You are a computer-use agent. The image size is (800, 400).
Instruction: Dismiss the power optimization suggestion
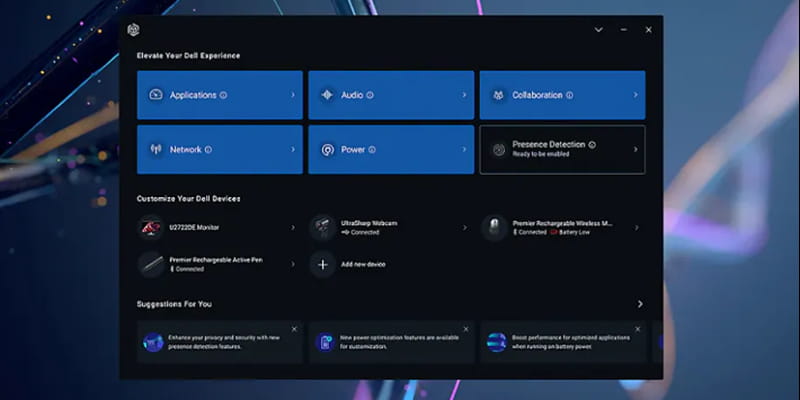[x=466, y=329]
